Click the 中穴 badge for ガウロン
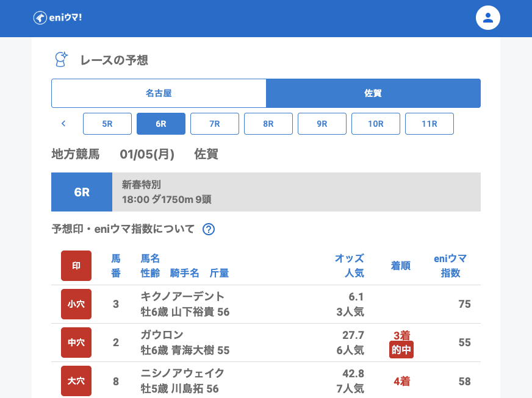Viewport: 532px width, 398px height. pyautogui.click(x=76, y=343)
